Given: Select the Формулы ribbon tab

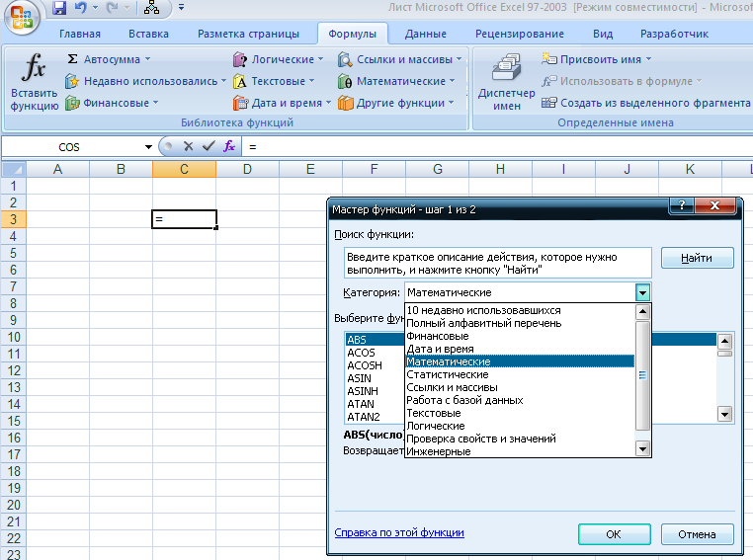Looking at the screenshot, I should [353, 34].
